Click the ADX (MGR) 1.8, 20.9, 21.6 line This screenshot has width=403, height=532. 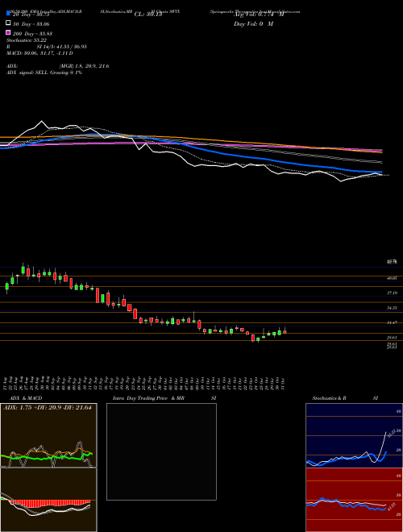click(x=58, y=66)
